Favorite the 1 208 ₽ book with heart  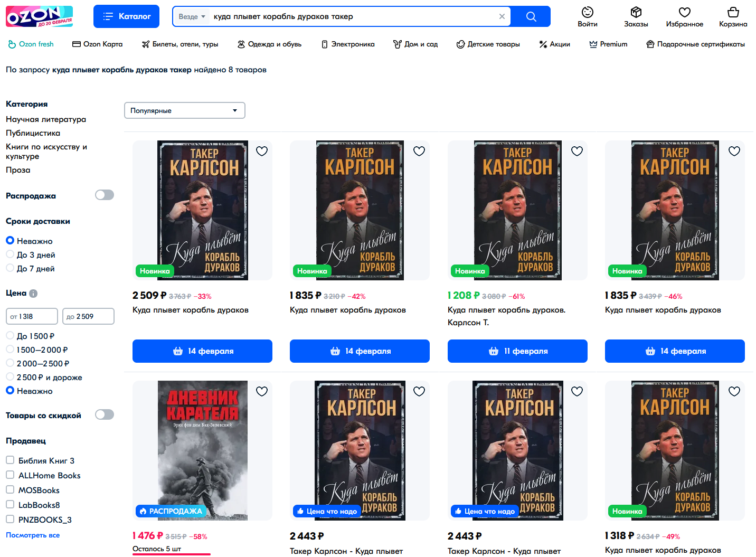click(577, 151)
